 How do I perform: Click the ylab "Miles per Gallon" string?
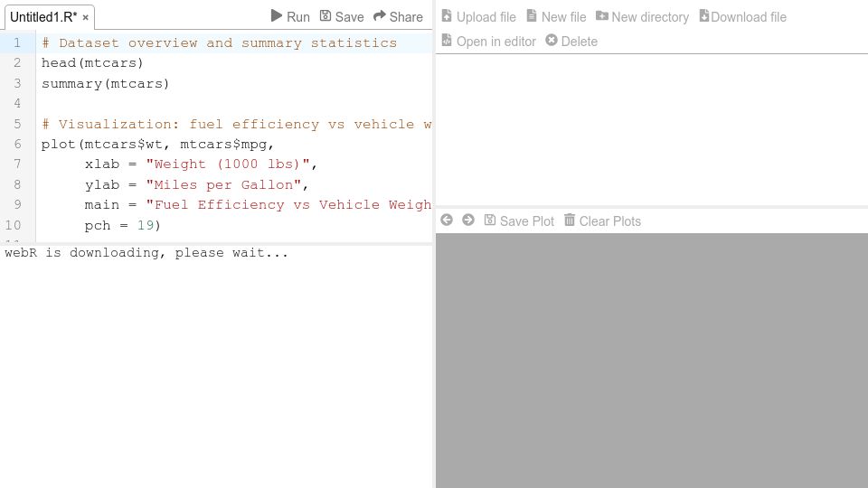pyautogui.click(x=223, y=184)
